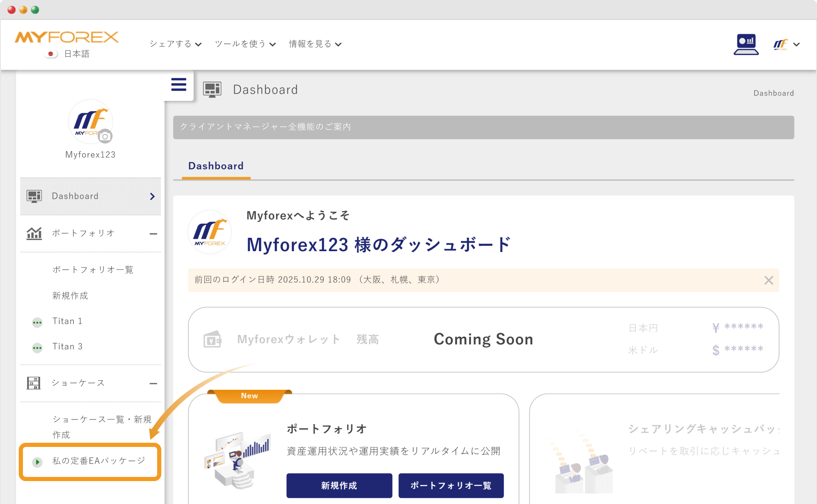Click the showcase icon in the sidebar

point(34,383)
